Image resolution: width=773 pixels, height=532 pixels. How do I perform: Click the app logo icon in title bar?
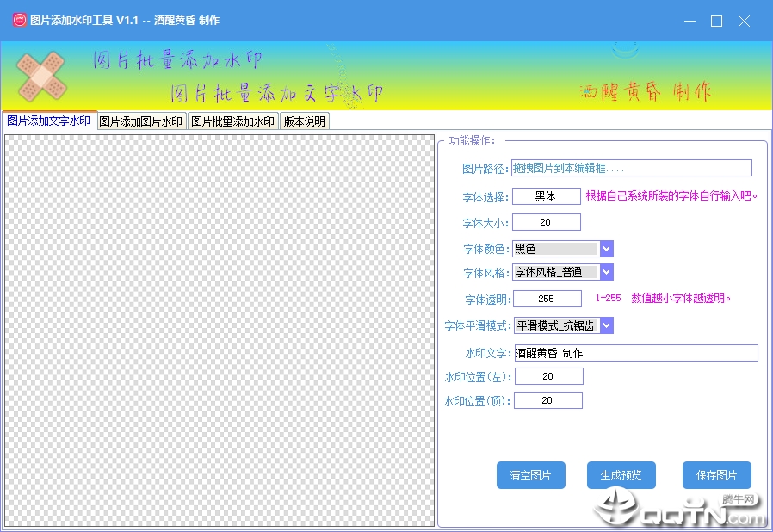[18, 21]
